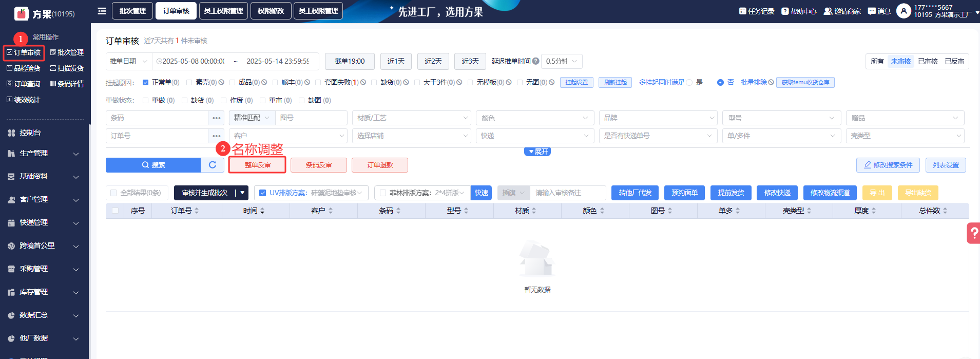Click the 订单号 input field
The height and width of the screenshot is (359, 980).
click(157, 136)
